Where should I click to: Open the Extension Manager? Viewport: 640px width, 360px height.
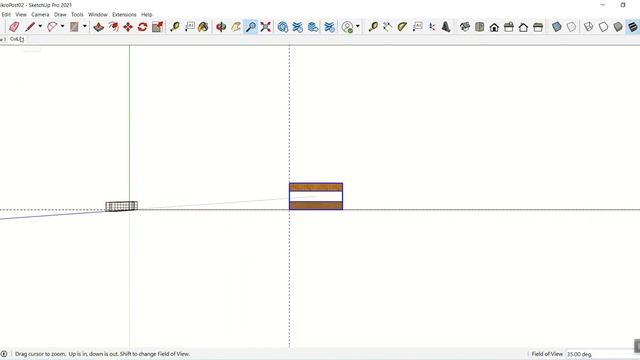(329, 27)
